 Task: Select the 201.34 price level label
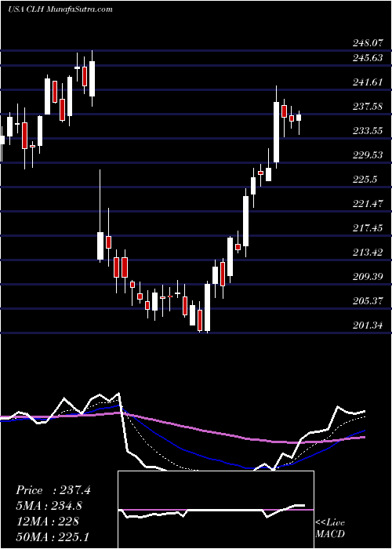[367, 325]
